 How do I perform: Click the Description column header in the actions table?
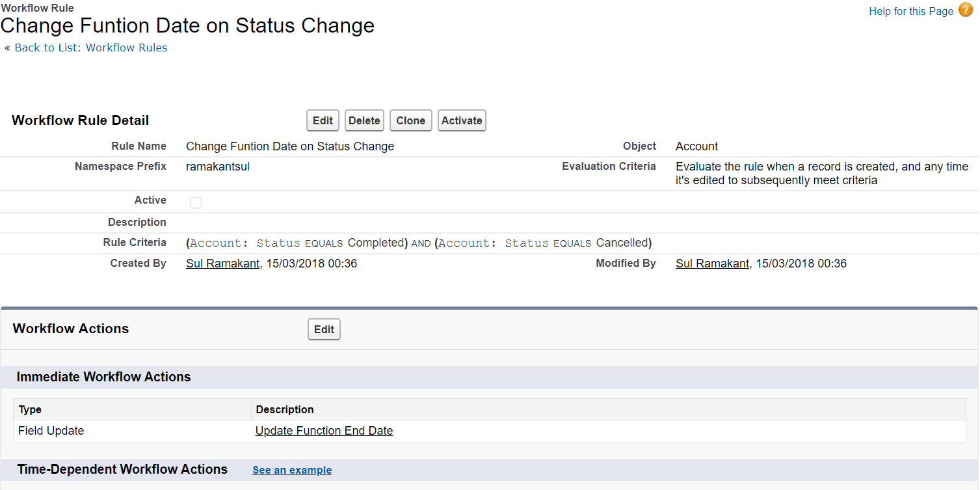(285, 409)
